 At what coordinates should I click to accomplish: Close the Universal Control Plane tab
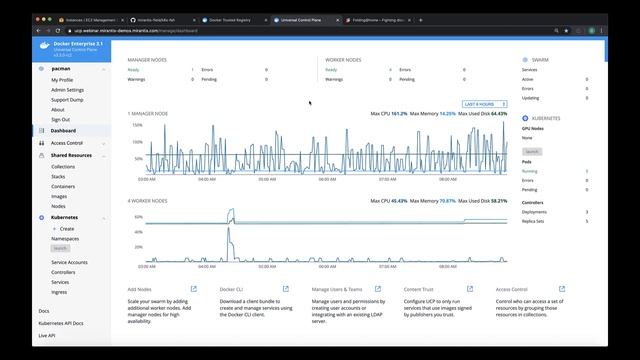click(338, 20)
